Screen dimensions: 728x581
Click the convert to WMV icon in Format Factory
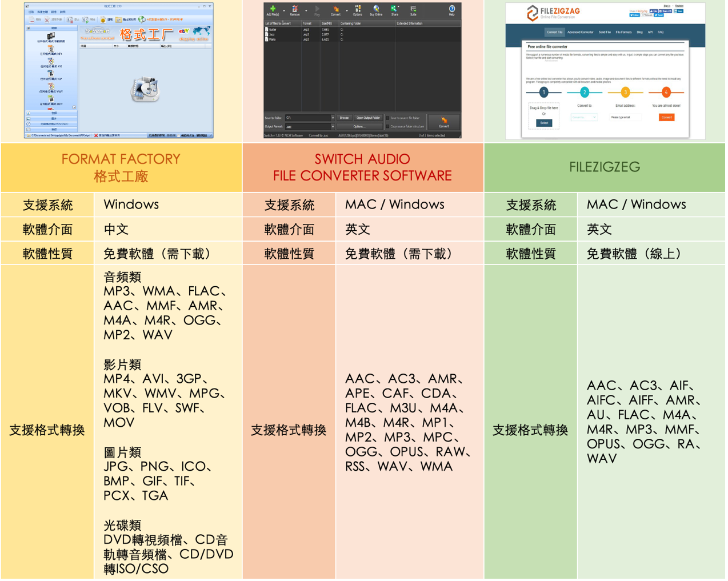[x=51, y=86]
